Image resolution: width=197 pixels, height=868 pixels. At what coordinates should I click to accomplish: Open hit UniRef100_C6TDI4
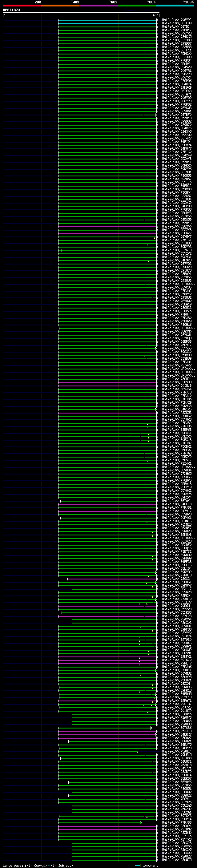pos(176,26)
